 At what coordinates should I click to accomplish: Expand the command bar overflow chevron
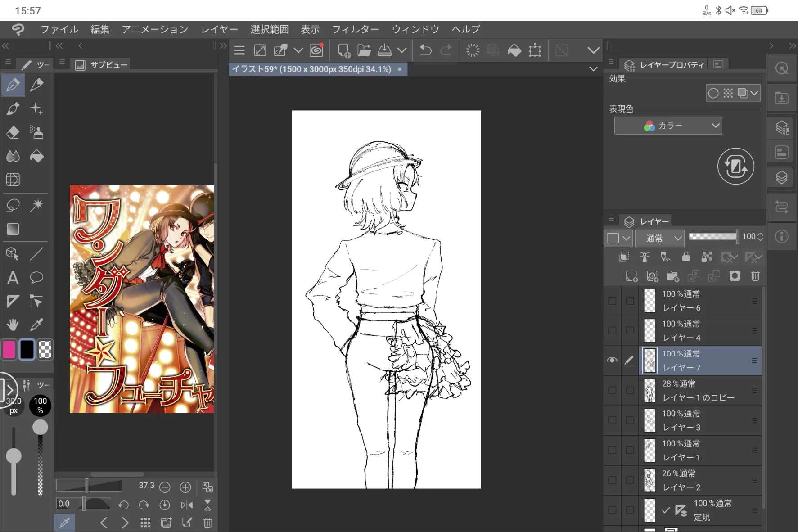click(x=594, y=50)
